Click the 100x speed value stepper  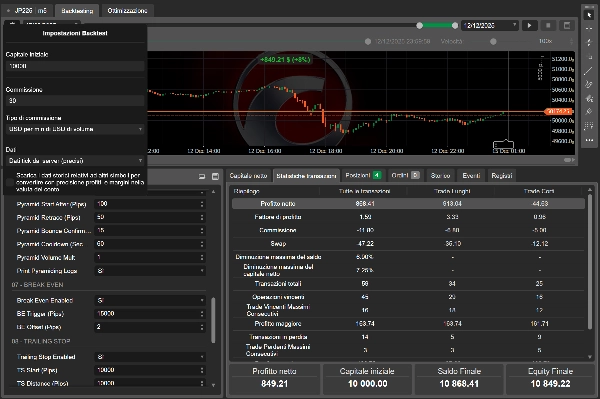coord(572,41)
